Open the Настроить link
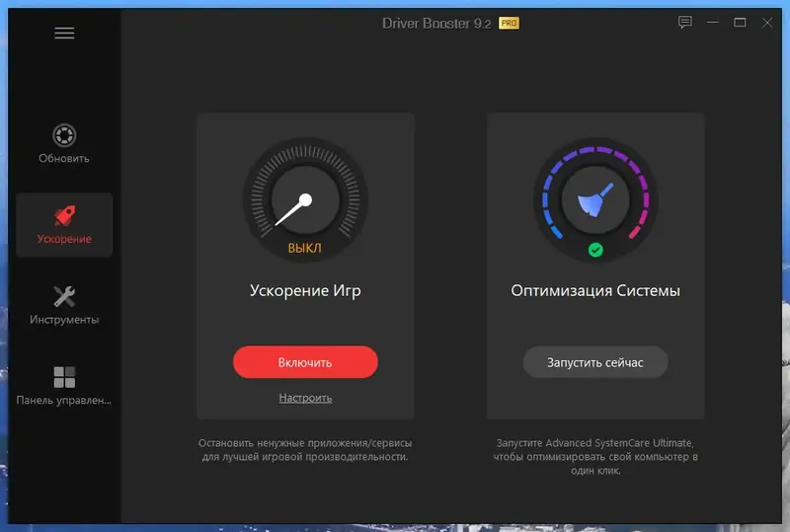The width and height of the screenshot is (790, 532). [x=305, y=398]
